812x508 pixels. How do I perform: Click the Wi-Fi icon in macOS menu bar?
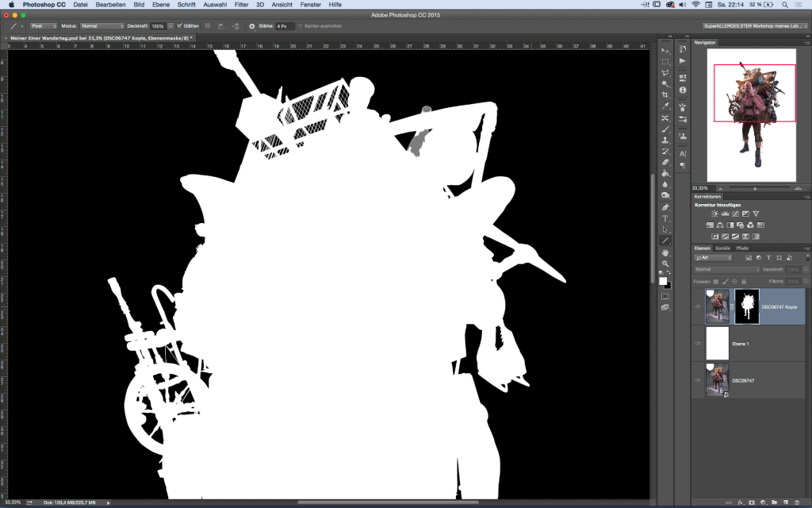click(x=695, y=5)
